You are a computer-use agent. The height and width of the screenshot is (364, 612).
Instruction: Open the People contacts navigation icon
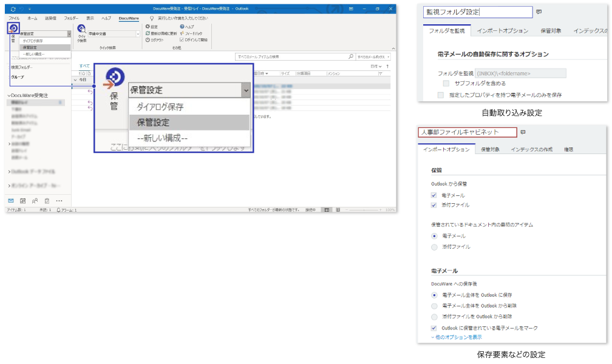click(35, 200)
